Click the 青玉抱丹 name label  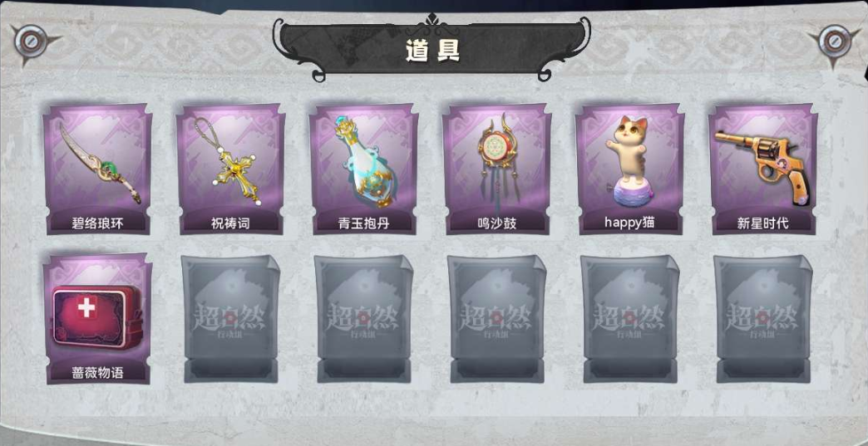tap(363, 223)
